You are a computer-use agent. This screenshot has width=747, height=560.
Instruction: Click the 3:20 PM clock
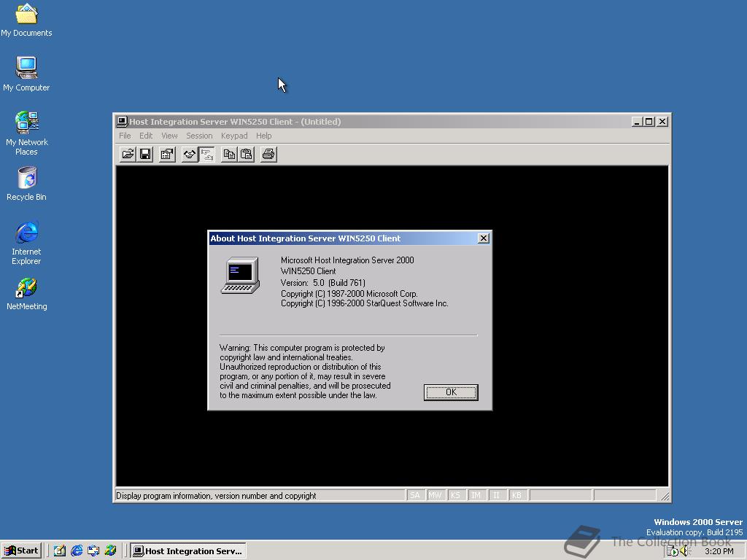719,551
